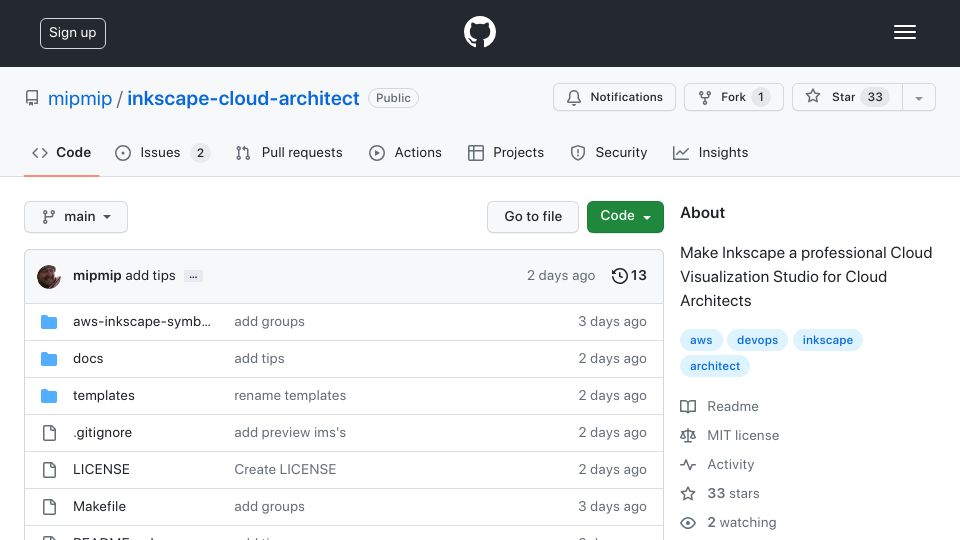Click the Notifications bell button
This screenshot has height=540, width=960.
(x=614, y=97)
